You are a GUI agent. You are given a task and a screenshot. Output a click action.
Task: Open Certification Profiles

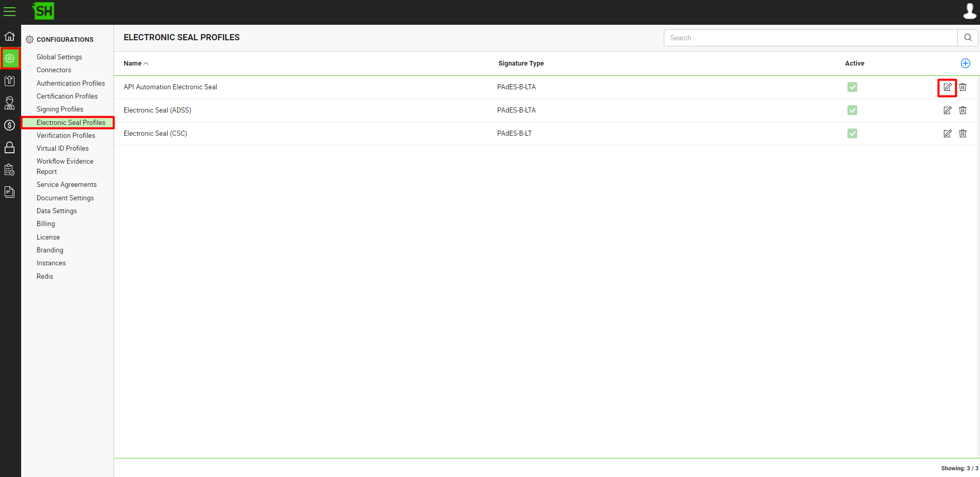[x=67, y=96]
